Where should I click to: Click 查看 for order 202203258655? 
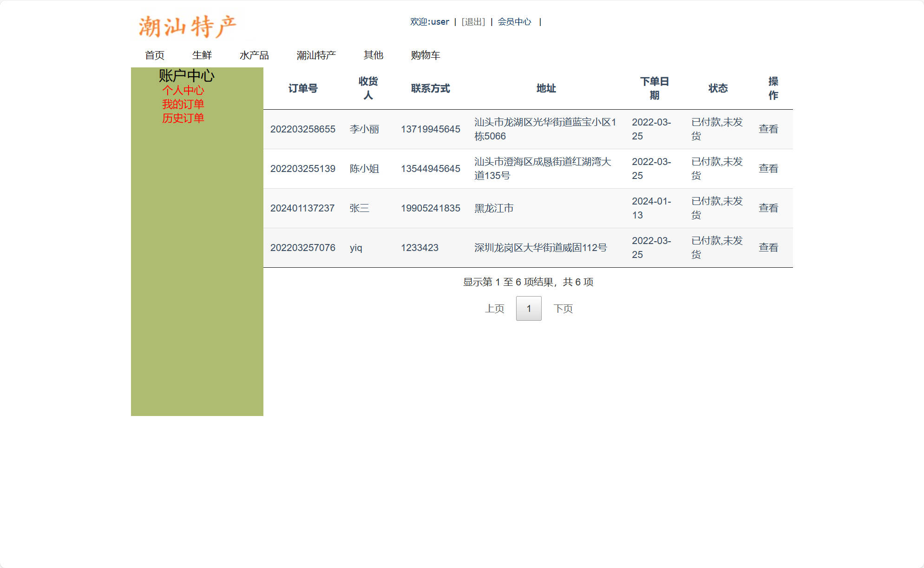pos(769,129)
